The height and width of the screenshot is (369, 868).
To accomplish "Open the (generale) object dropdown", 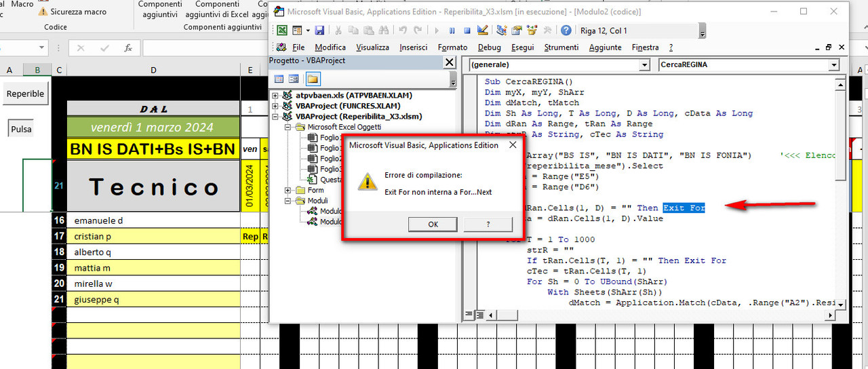I will coord(645,65).
